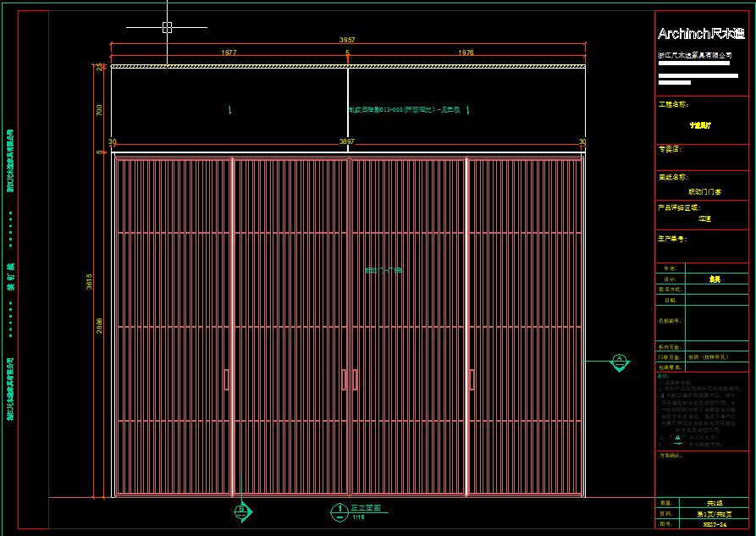The width and height of the screenshot is (756, 536).
Task: Click the crosshair cursor pickbox
Action: tap(167, 27)
